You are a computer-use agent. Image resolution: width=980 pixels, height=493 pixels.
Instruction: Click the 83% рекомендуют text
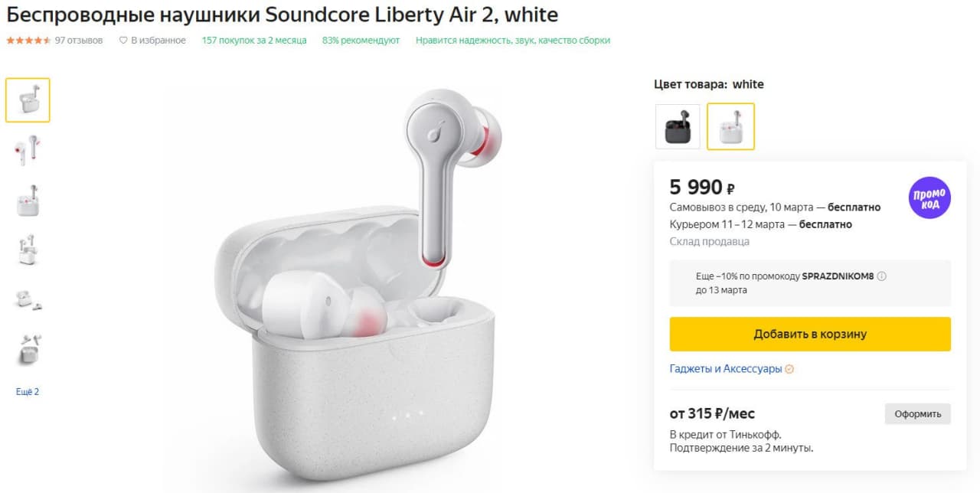click(361, 41)
